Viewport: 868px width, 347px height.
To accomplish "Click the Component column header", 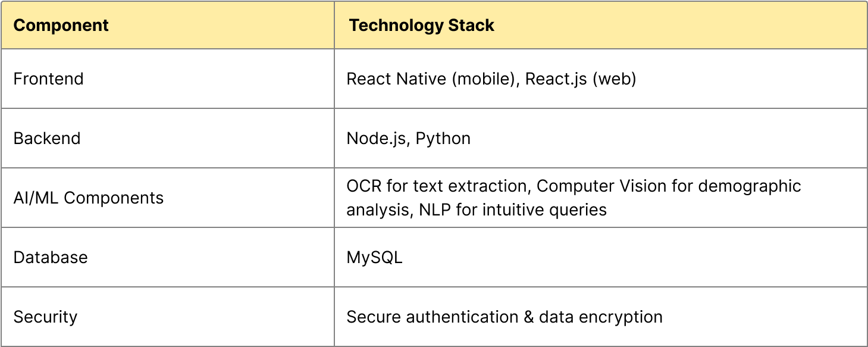I will click(x=61, y=26).
